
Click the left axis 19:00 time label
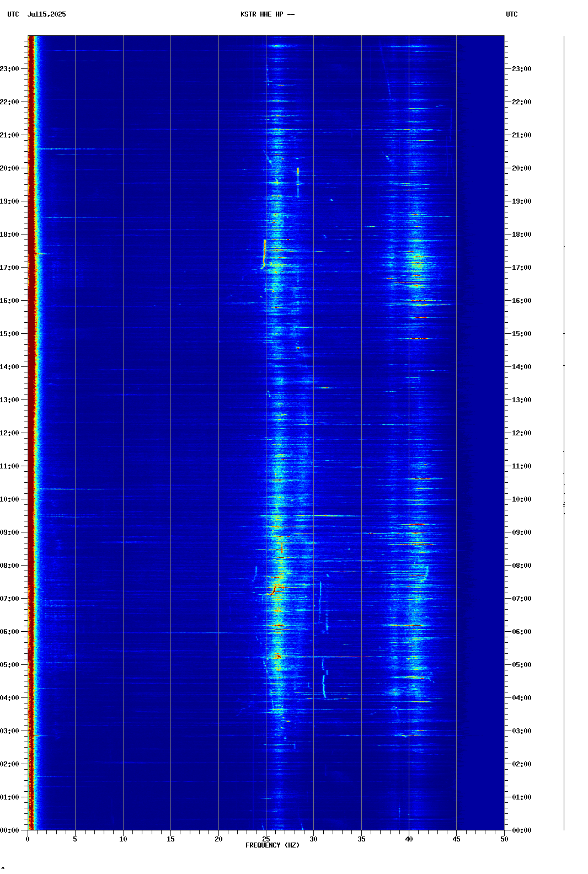click(x=9, y=201)
